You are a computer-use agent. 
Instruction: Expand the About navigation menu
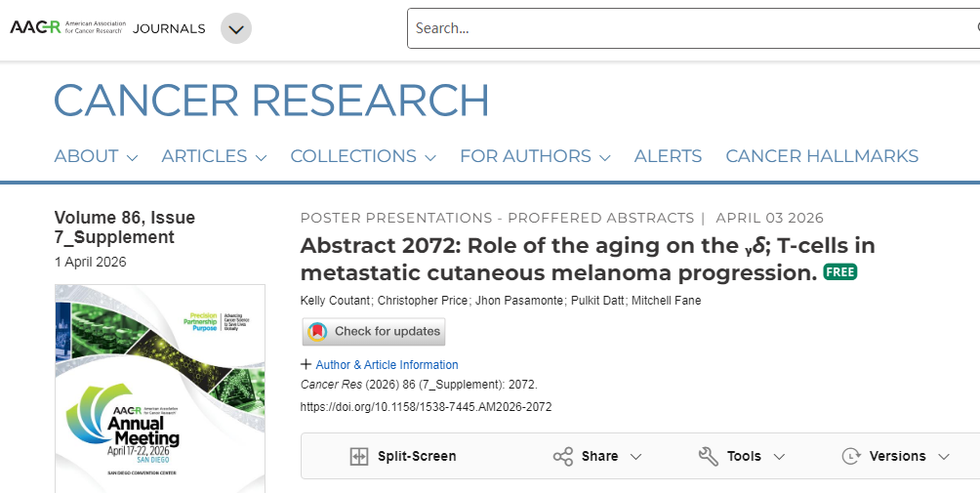click(96, 156)
